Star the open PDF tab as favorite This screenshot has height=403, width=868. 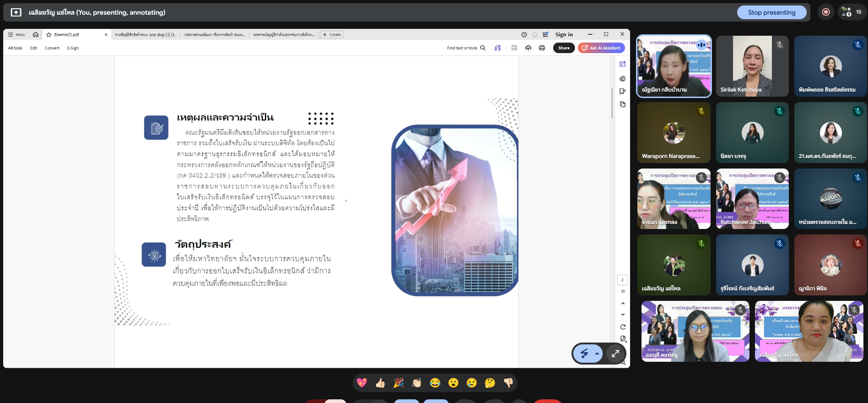49,35
